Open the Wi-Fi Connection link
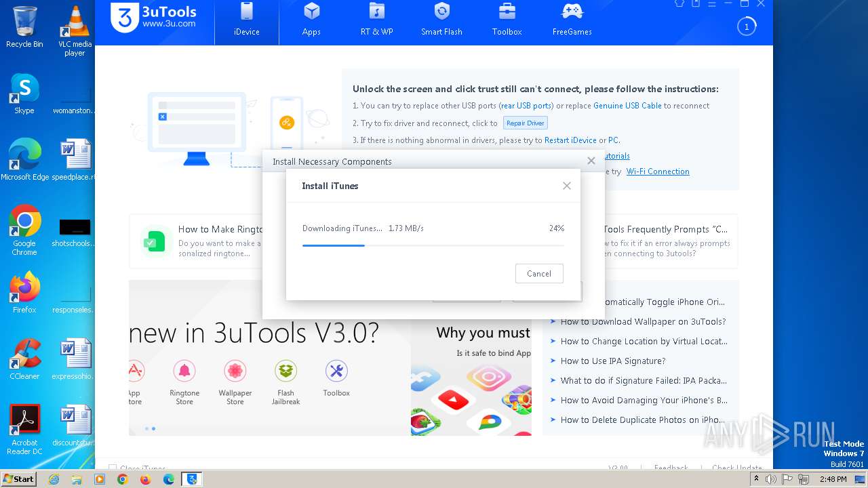This screenshot has height=488, width=868. [658, 171]
